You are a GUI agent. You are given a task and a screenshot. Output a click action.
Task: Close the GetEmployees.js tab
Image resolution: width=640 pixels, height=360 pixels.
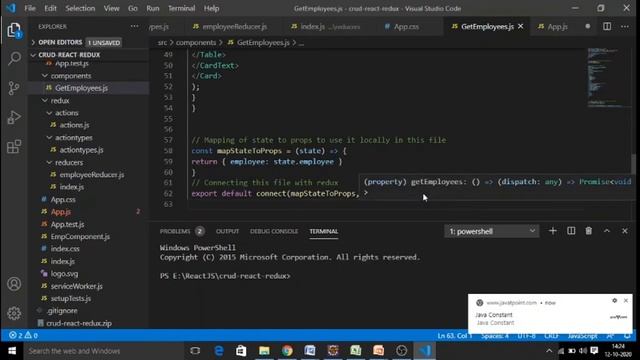[520, 27]
